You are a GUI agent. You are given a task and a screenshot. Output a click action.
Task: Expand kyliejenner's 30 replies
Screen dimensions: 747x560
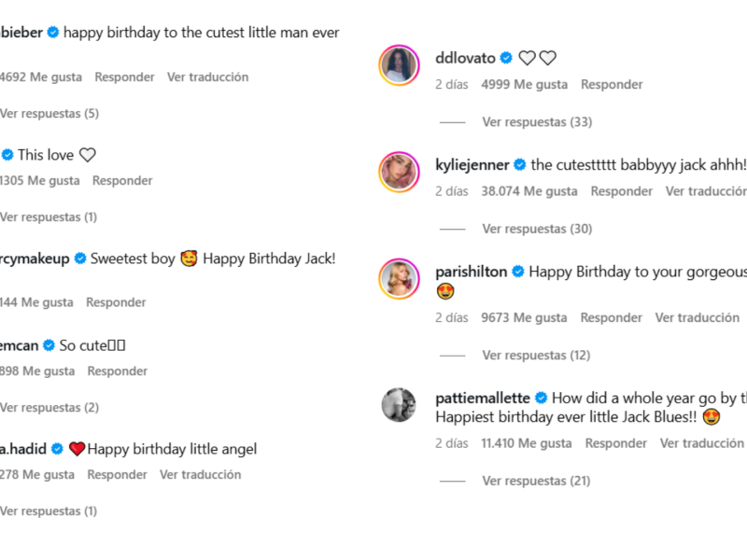pyautogui.click(x=537, y=229)
